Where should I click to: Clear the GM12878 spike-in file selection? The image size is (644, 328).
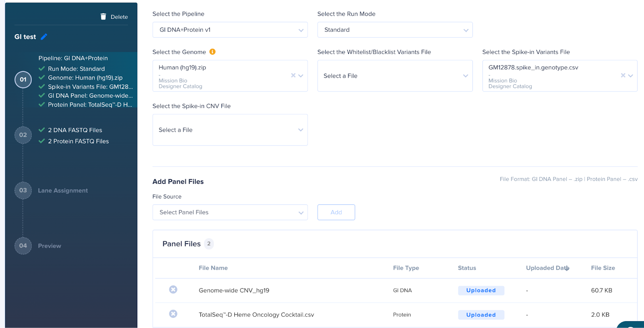[x=623, y=75]
